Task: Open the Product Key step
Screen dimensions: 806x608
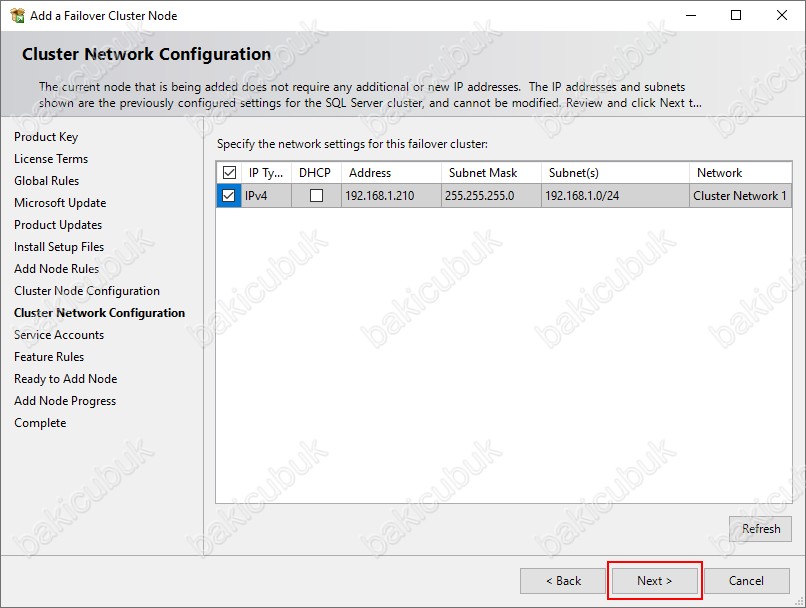Action: (46, 137)
